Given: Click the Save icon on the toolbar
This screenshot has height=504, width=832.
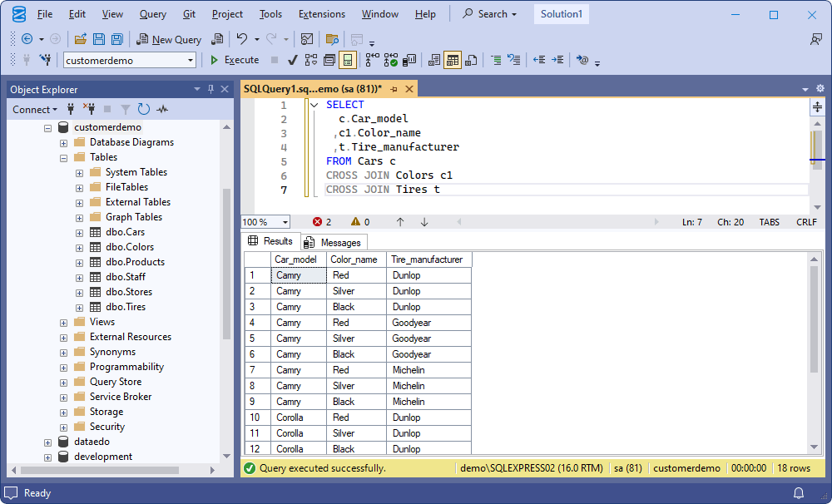Looking at the screenshot, I should coord(99,38).
